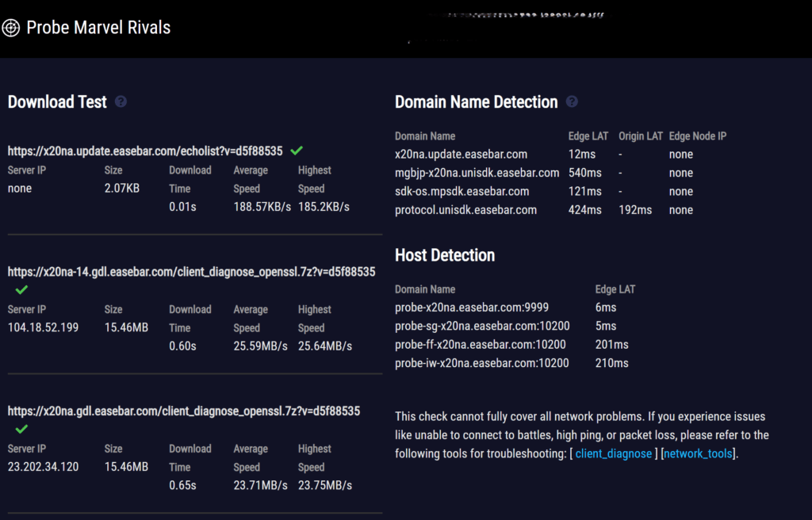Screen dimensions: 812x520
Task: Click Edge LAT header in Host Detection
Action: tap(615, 289)
